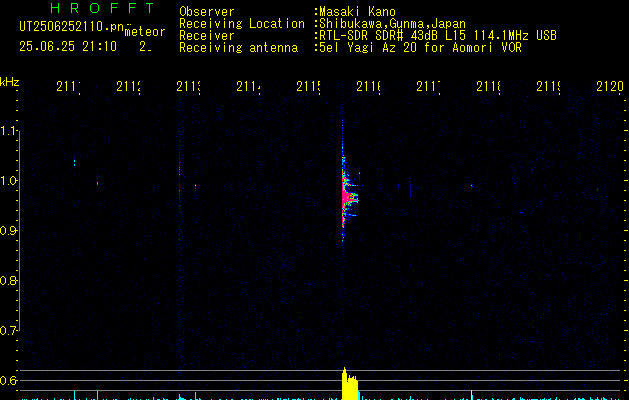The height and width of the screenshot is (400, 629).
Task: Click the 1.1 frequency axis label
Action: (x=8, y=130)
